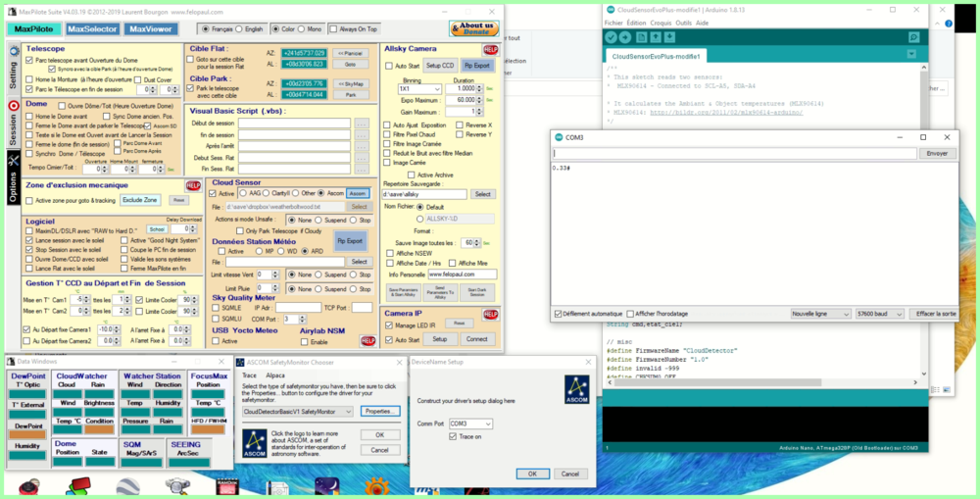This screenshot has width=980, height=499.
Task: Click the HELP icon beside Airylab NSM
Action: pos(368,341)
